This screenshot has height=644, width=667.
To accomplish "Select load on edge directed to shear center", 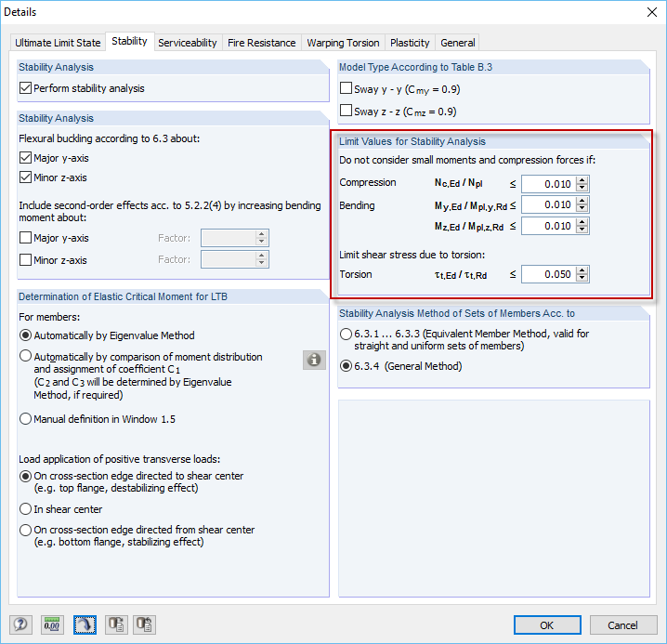I will click(25, 476).
